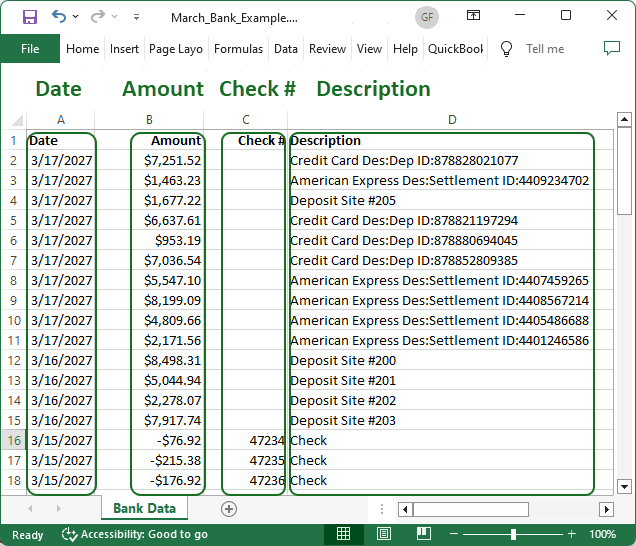
Task: Expand the Redo history dropdown arrow
Action: [x=115, y=17]
